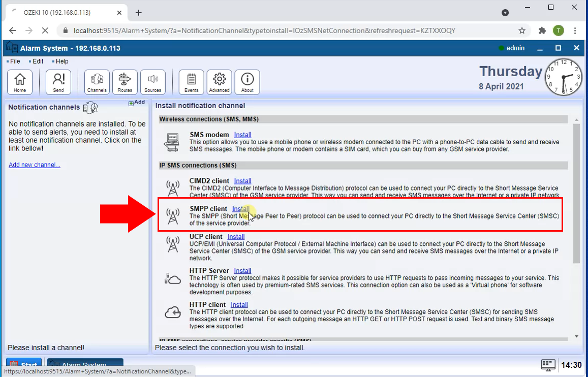The height and width of the screenshot is (377, 588).
Task: Stop loading the page
Action: (45, 30)
